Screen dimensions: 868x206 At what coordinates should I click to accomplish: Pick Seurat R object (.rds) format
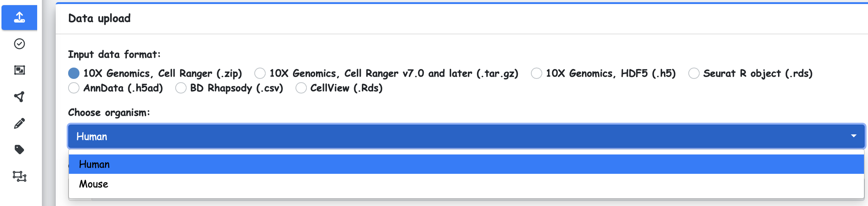(693, 73)
